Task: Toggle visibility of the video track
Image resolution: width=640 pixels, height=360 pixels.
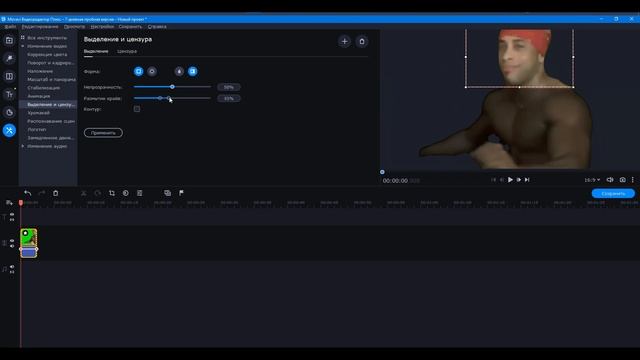Action: [x=12, y=241]
